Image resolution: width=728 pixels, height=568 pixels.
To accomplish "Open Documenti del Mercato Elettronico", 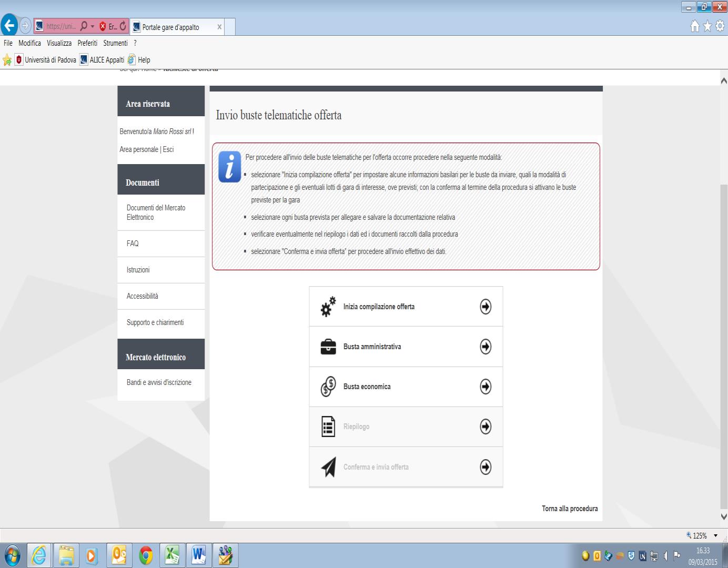I will pos(156,212).
